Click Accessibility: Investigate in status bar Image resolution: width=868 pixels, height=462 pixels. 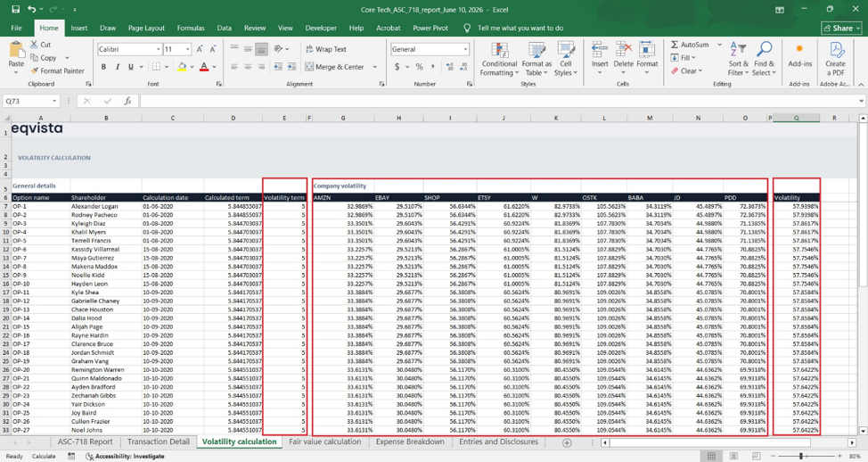tap(125, 456)
